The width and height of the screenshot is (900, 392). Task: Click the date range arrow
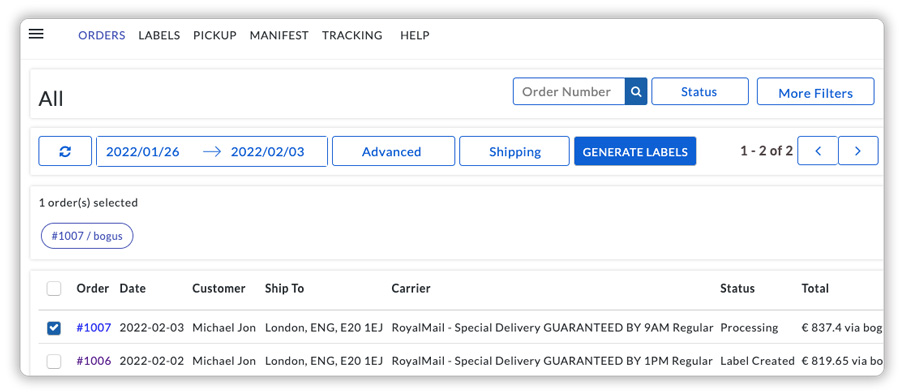pos(212,152)
